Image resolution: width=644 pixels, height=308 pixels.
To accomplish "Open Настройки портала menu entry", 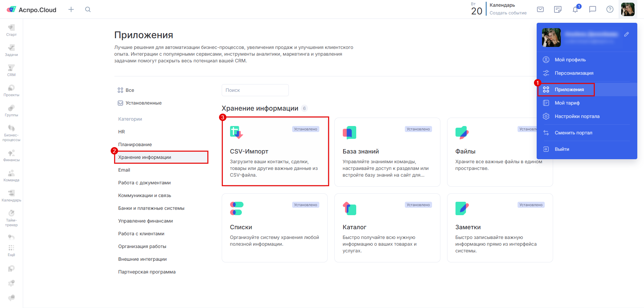I will click(577, 116).
